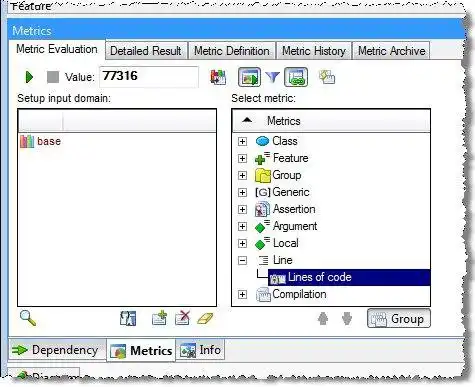Click the magnifying glass search icon
This screenshot has height=387, width=475.
click(x=28, y=318)
